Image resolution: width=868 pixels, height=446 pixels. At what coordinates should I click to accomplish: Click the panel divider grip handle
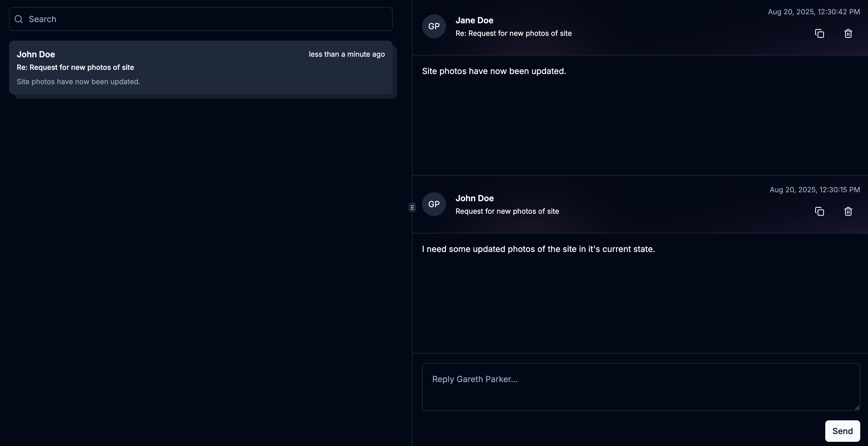click(412, 207)
